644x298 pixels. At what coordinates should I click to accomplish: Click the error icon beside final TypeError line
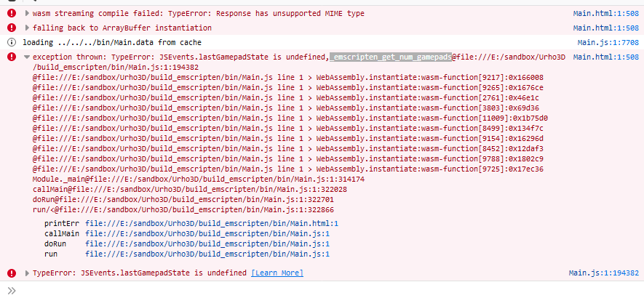click(12, 273)
